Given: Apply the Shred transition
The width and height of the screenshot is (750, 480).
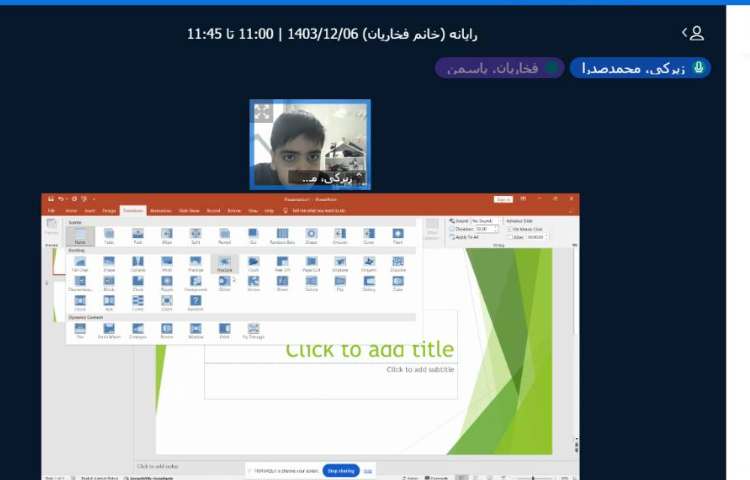Looking at the screenshot, I should point(282,283).
